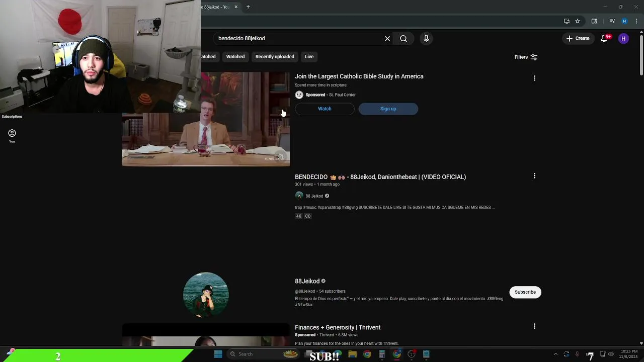Open options menu for Thrivent ad

pos(534,326)
